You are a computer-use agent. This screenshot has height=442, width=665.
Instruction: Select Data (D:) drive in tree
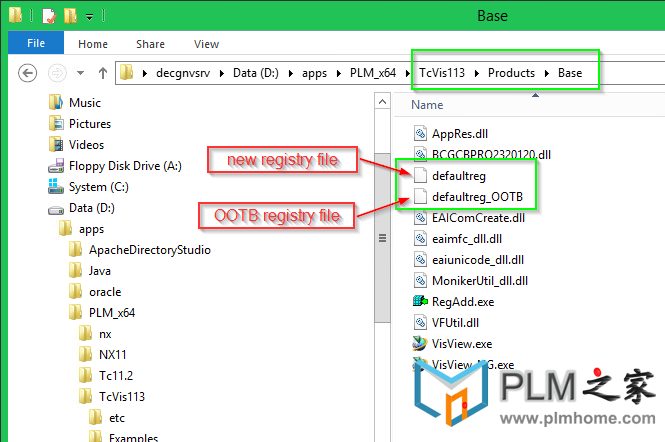92,208
